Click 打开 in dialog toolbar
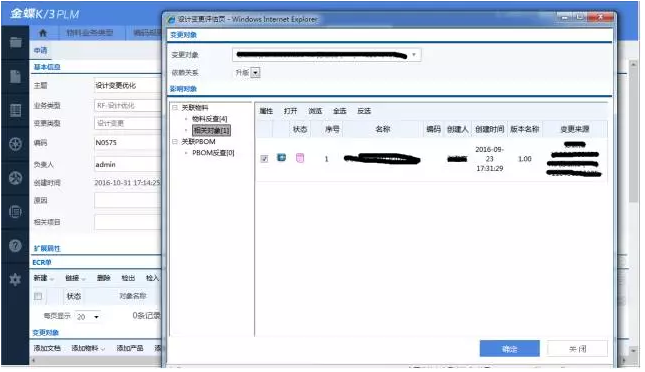The height and width of the screenshot is (372, 645). (x=291, y=111)
